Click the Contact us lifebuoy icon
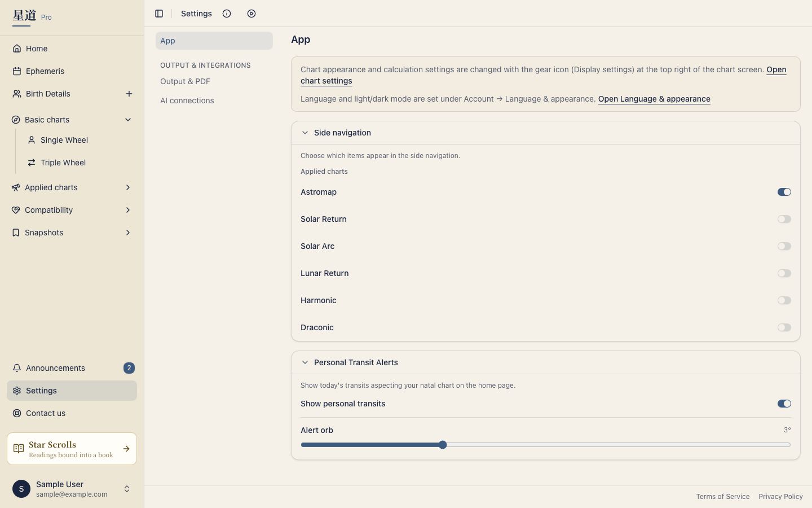Image resolution: width=812 pixels, height=508 pixels. (17, 413)
